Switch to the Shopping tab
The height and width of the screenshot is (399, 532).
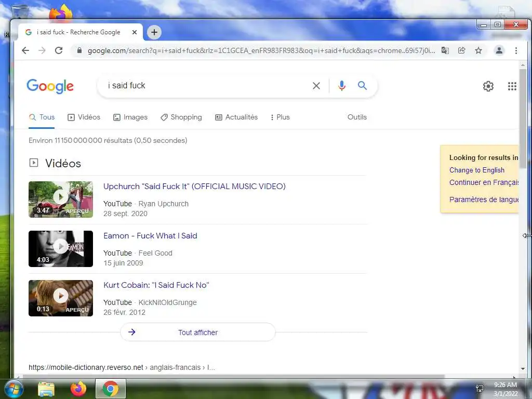181,117
